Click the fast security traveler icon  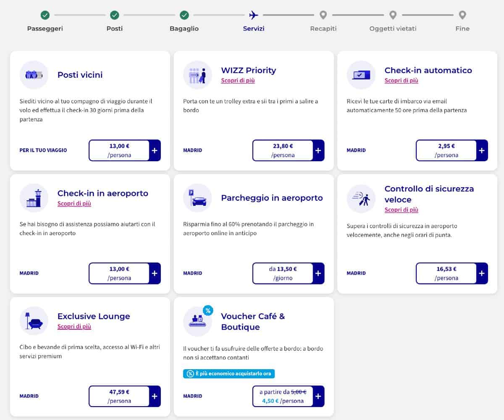coord(361,198)
